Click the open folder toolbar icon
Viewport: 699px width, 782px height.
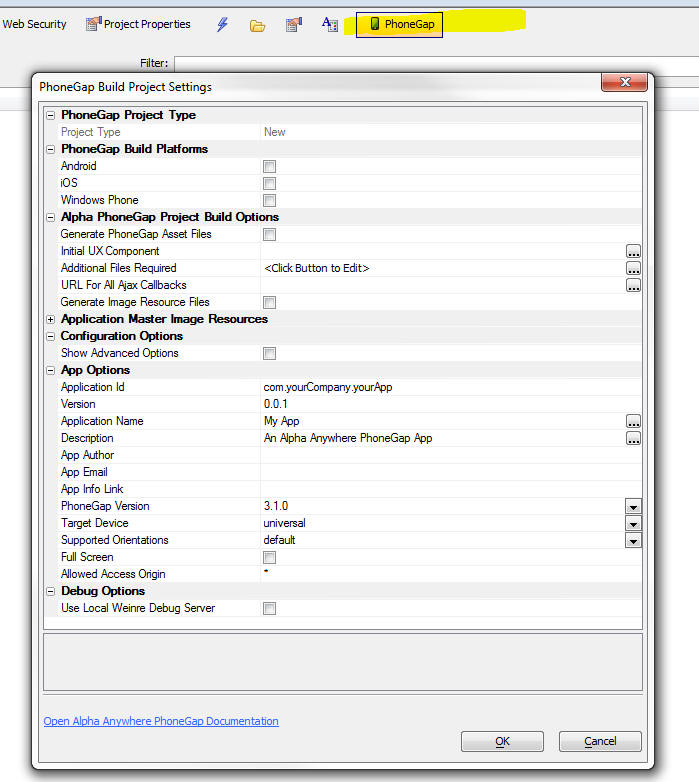point(257,25)
